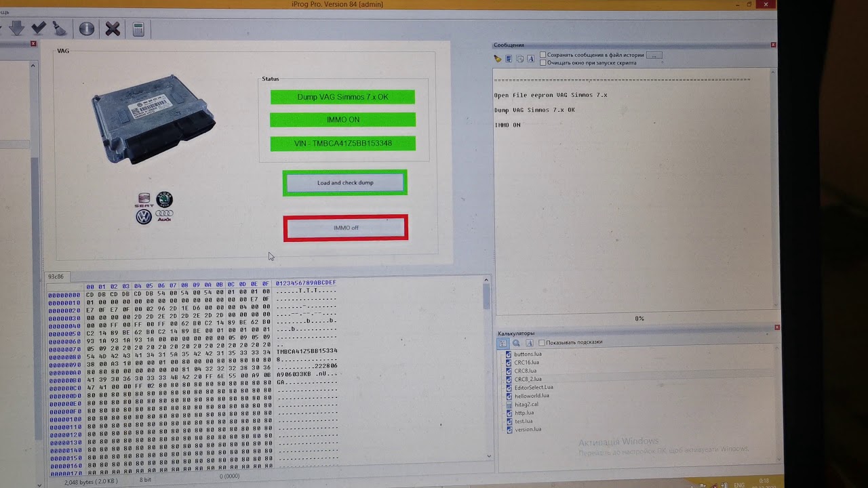Clear messages with the brush icon
The width and height of the screenshot is (868, 488).
[x=498, y=59]
